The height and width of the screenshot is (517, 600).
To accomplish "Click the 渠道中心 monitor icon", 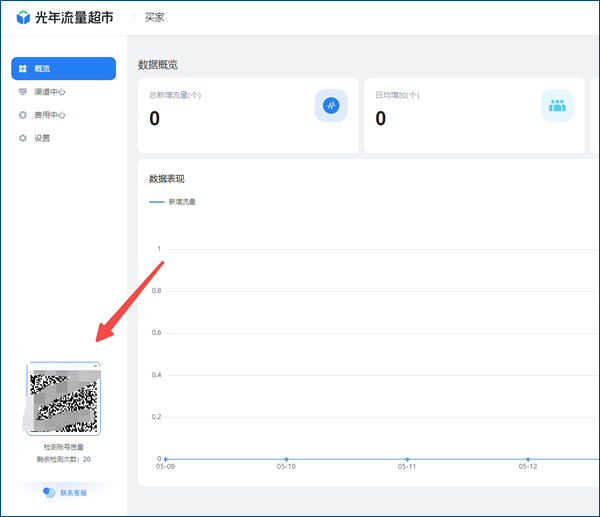I will click(23, 92).
